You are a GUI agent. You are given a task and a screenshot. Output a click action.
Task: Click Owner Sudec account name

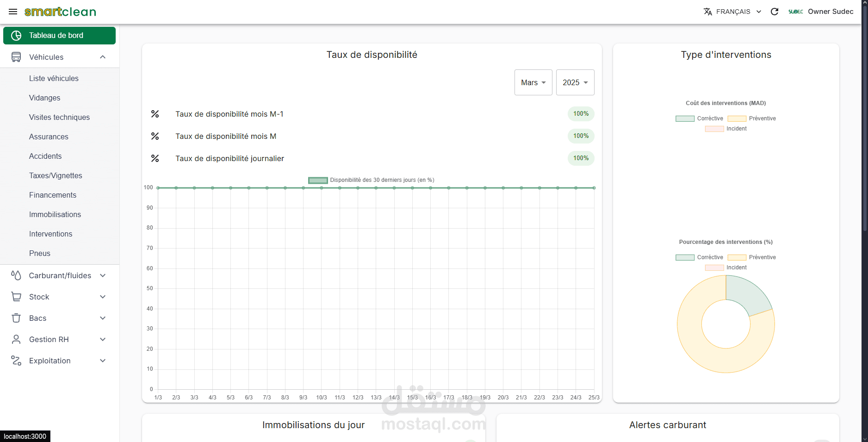tap(831, 12)
